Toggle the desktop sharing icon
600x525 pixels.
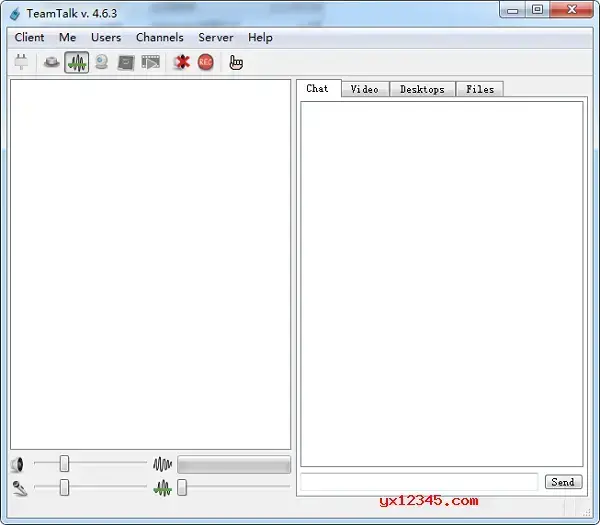[x=126, y=62]
